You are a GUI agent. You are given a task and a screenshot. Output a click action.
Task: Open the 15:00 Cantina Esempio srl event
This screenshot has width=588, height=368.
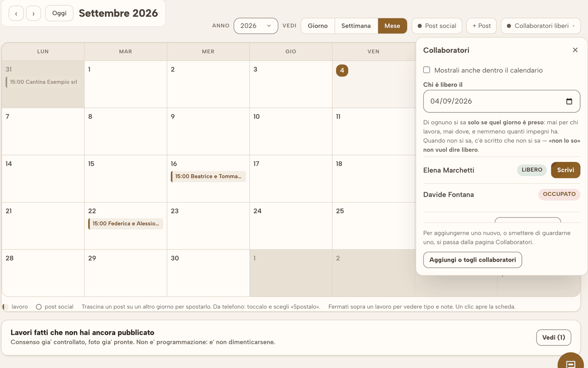(x=43, y=82)
